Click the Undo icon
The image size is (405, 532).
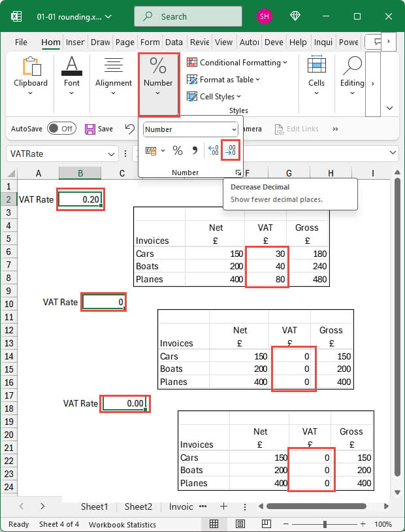pyautogui.click(x=130, y=129)
